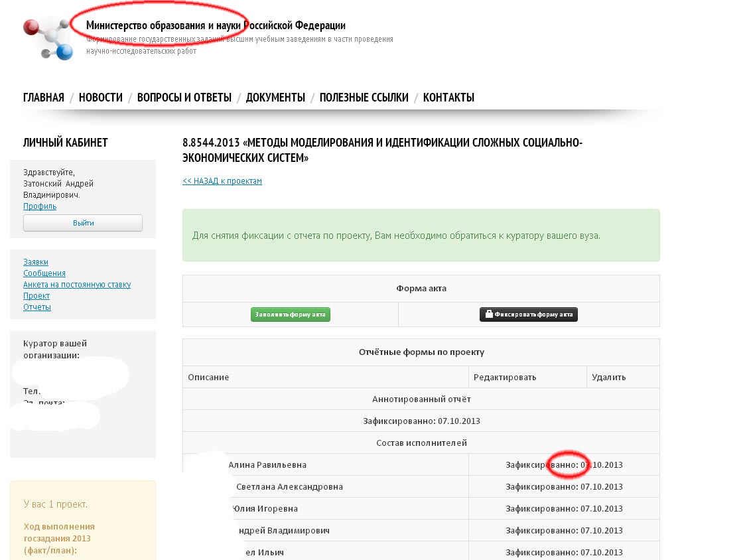Open ВОПРОСЫ И ОТВЕТЫ page
The height and width of the screenshot is (560, 751).
click(184, 98)
